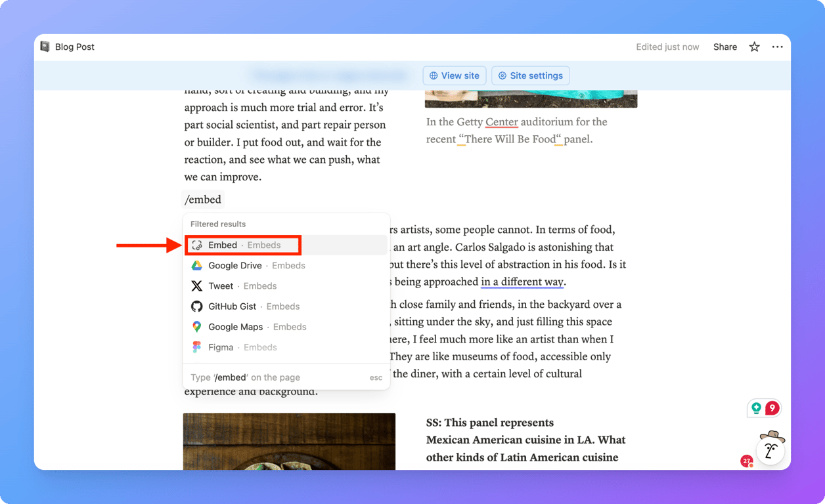This screenshot has height=504, width=825.
Task: Toggle the favorite star in the header
Action: (x=754, y=47)
